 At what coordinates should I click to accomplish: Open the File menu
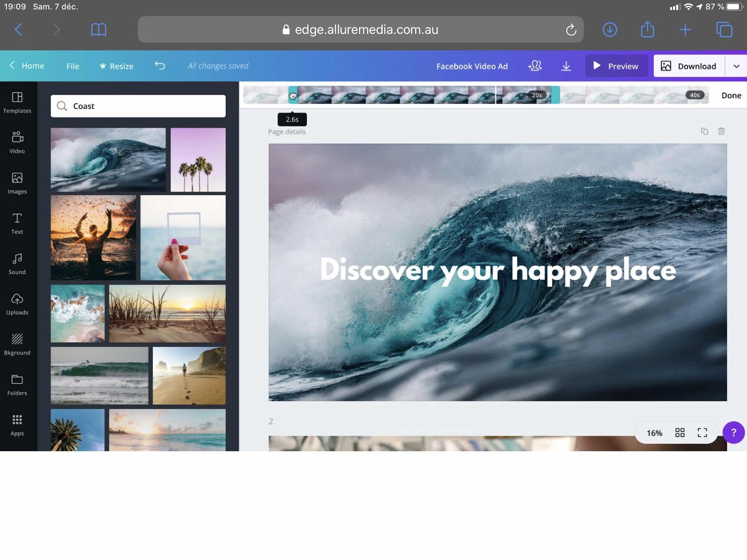73,66
